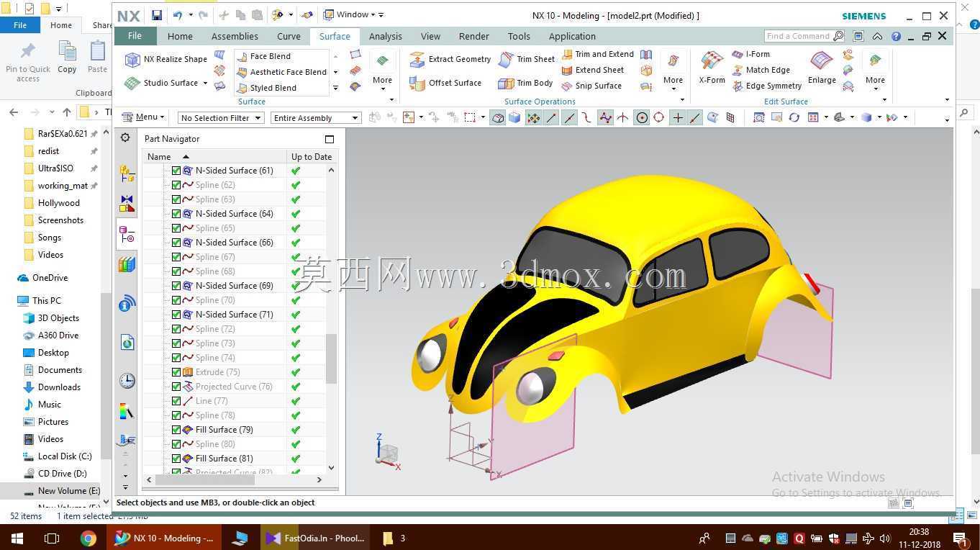Open the Extract Geometry tool

point(450,59)
